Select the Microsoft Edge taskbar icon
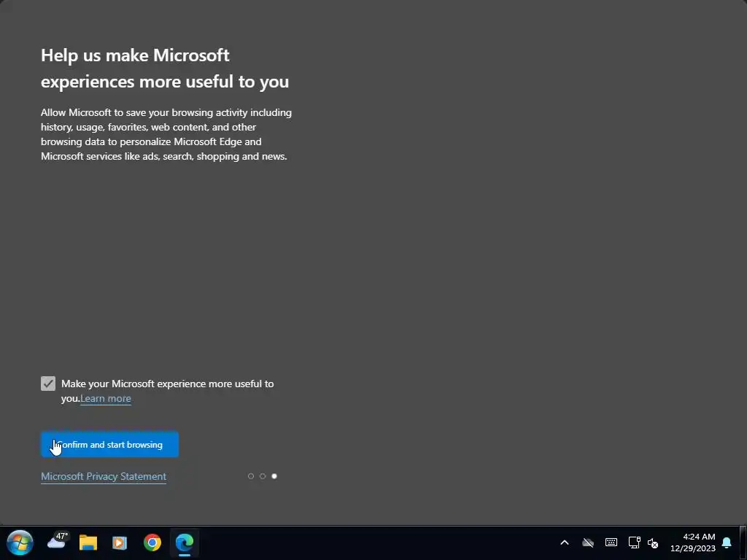Viewport: 747px width, 560px height. pos(185,542)
